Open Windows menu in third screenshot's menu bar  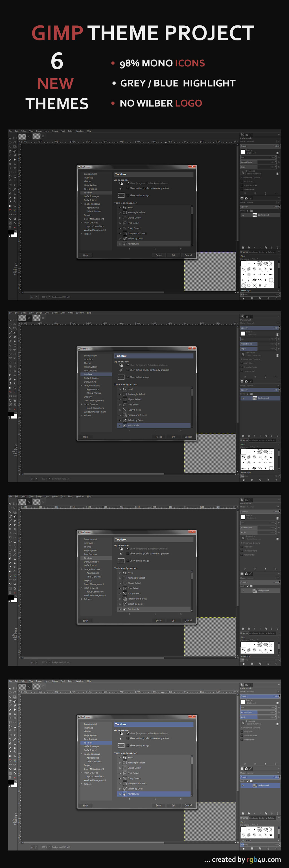coord(80,496)
